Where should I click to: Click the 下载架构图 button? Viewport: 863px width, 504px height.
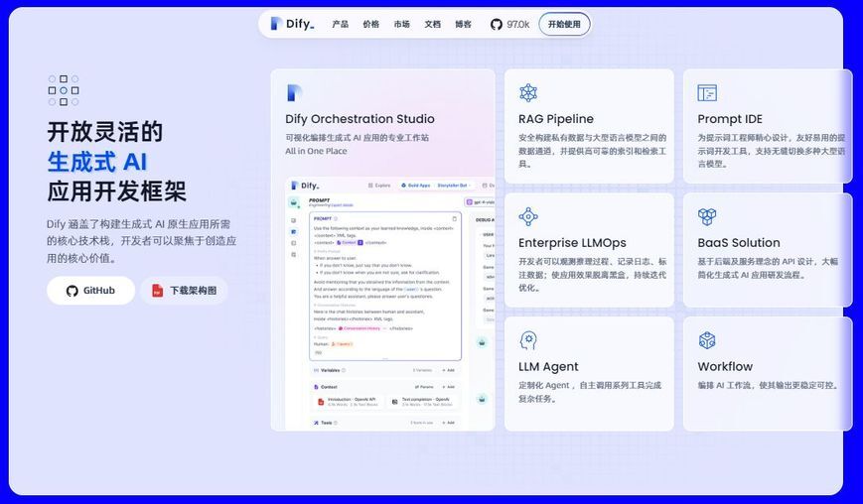(184, 291)
